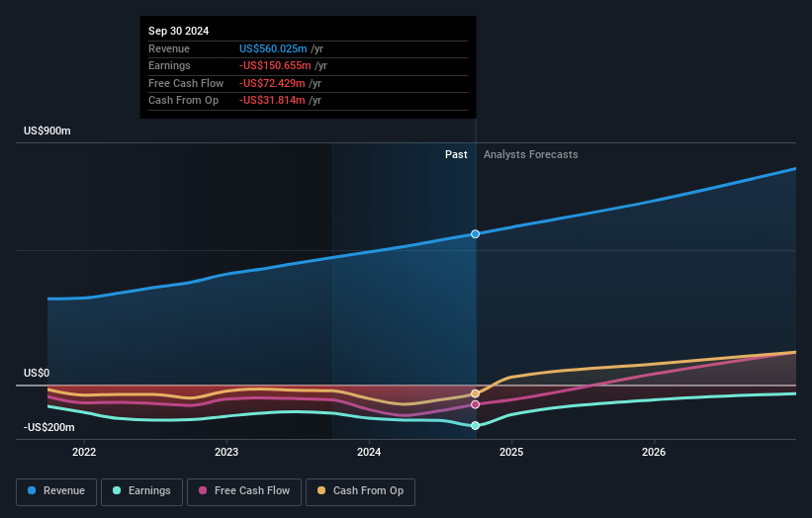Click the Analysts Forecasts label
Screen dimensions: 812x518
point(531,155)
